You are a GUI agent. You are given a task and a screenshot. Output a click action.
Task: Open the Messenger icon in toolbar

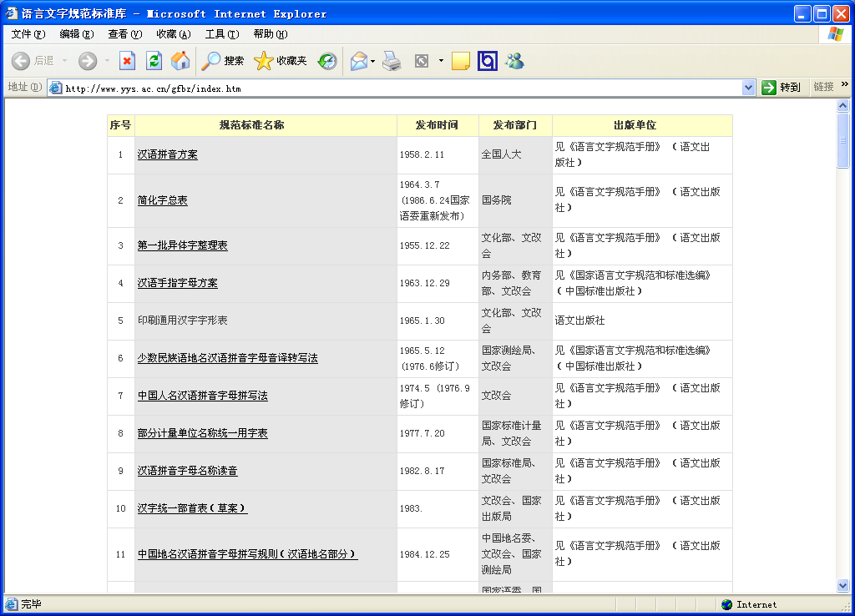point(514,61)
